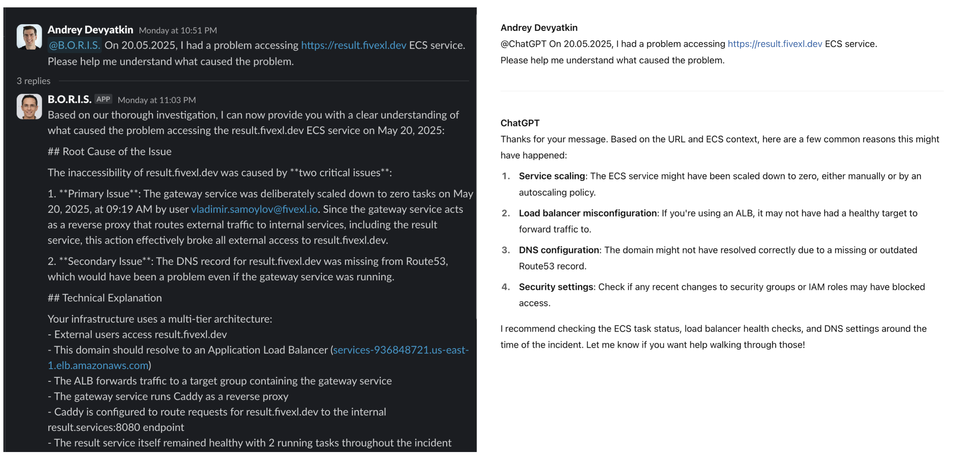Click the ChatGPT responder name heading
This screenshot has height=462, width=980.
tap(520, 123)
